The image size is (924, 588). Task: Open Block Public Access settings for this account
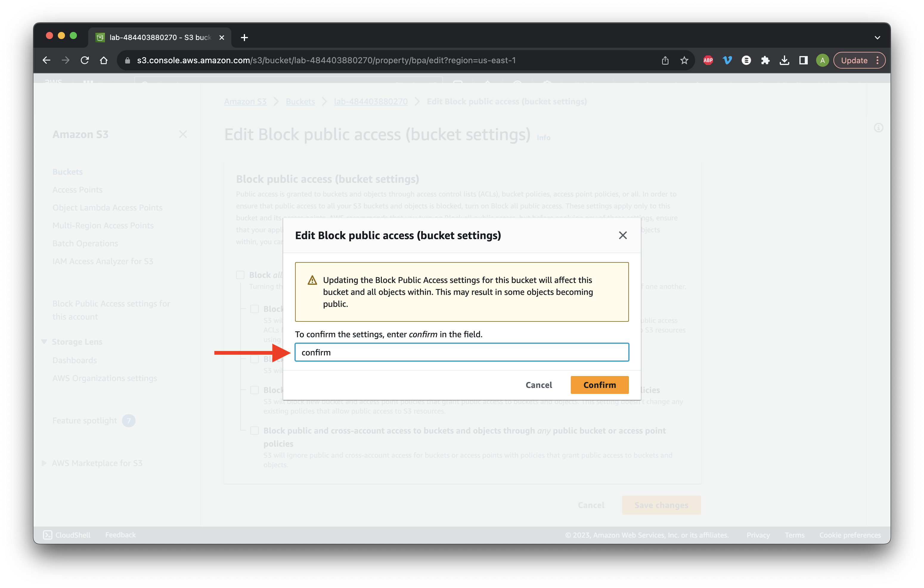(x=111, y=310)
